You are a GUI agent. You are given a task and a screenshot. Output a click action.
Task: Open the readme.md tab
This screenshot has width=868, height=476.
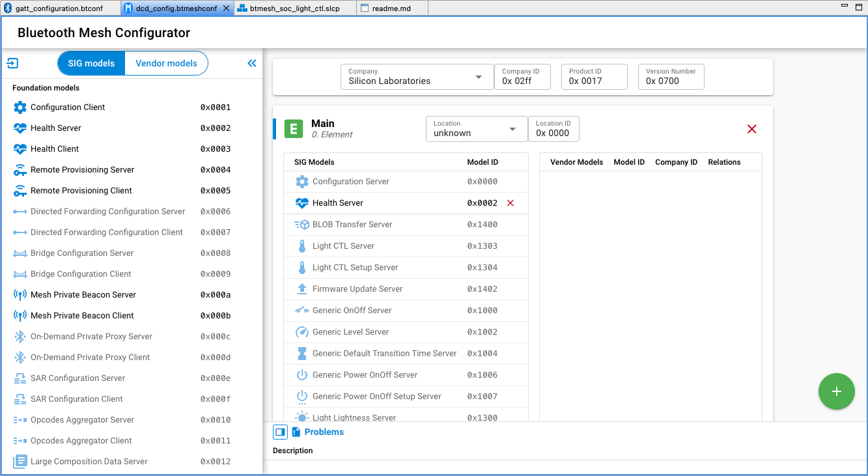(392, 8)
